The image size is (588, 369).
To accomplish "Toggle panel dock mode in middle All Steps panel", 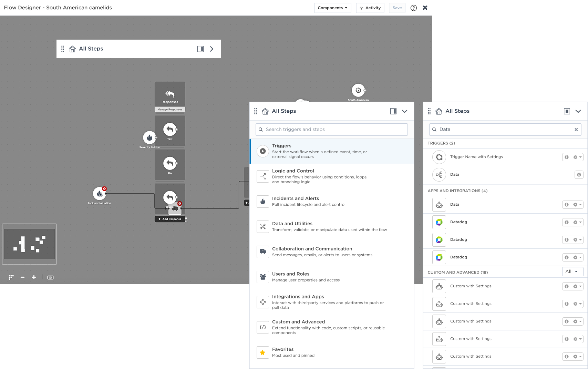I will pos(393,111).
